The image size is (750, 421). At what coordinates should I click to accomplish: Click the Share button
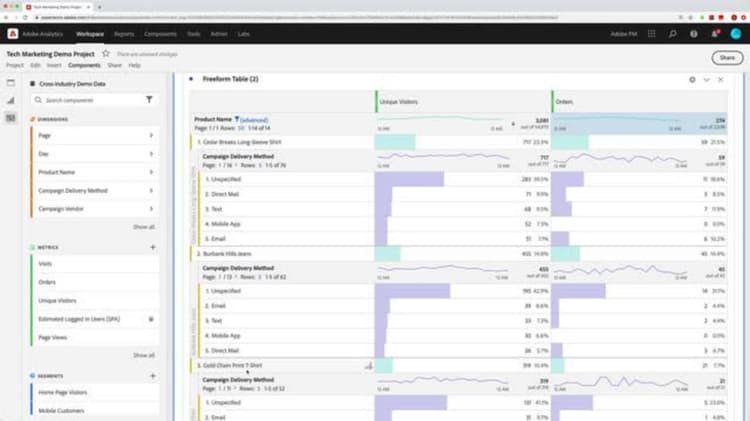click(727, 58)
